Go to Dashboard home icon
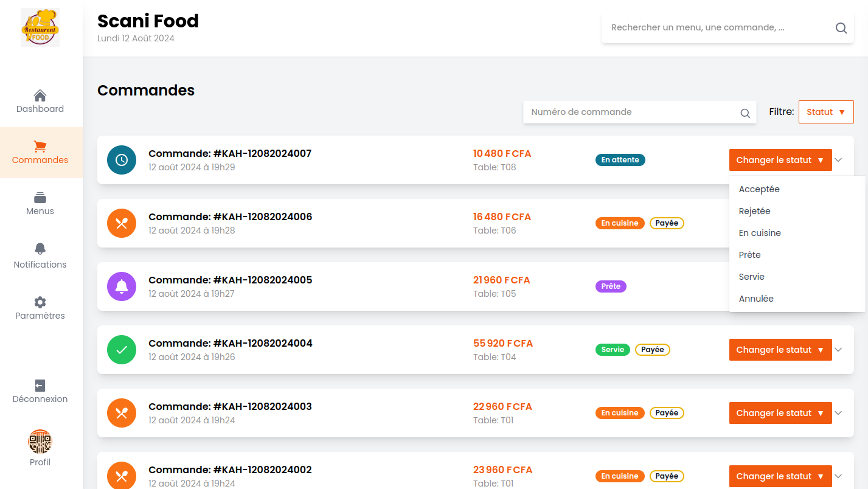Viewport: 868px width, 489px height. [x=40, y=95]
